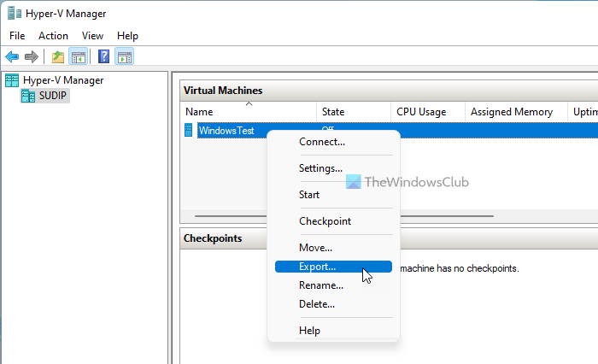Click the Back arrow toolbar icon
Viewport: 598px width, 364px height.
coord(12,57)
